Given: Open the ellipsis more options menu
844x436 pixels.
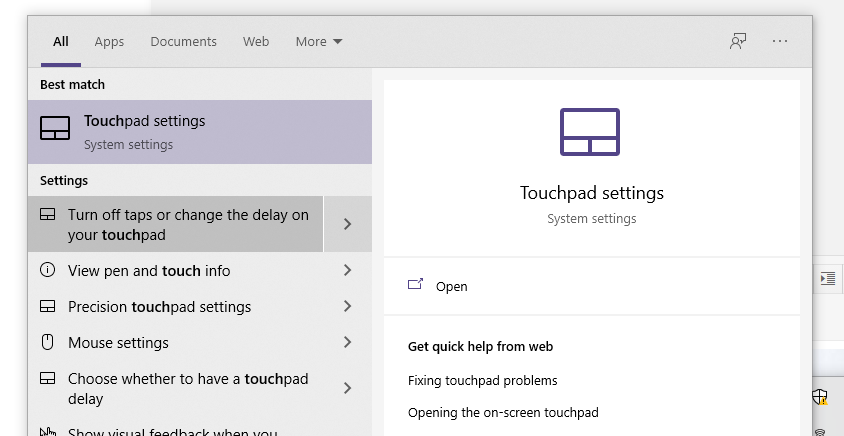Looking at the screenshot, I should click(x=780, y=41).
